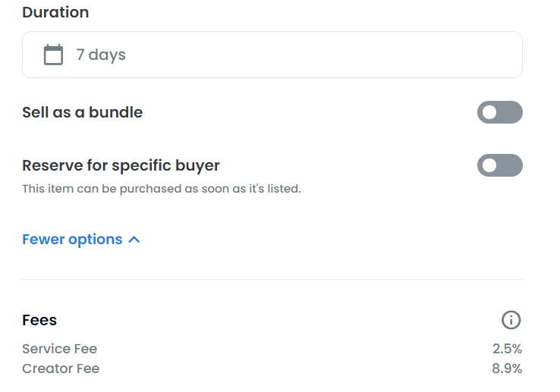The height and width of the screenshot is (392, 560).
Task: Click the white knob of bundle switch
Action: pos(489,112)
